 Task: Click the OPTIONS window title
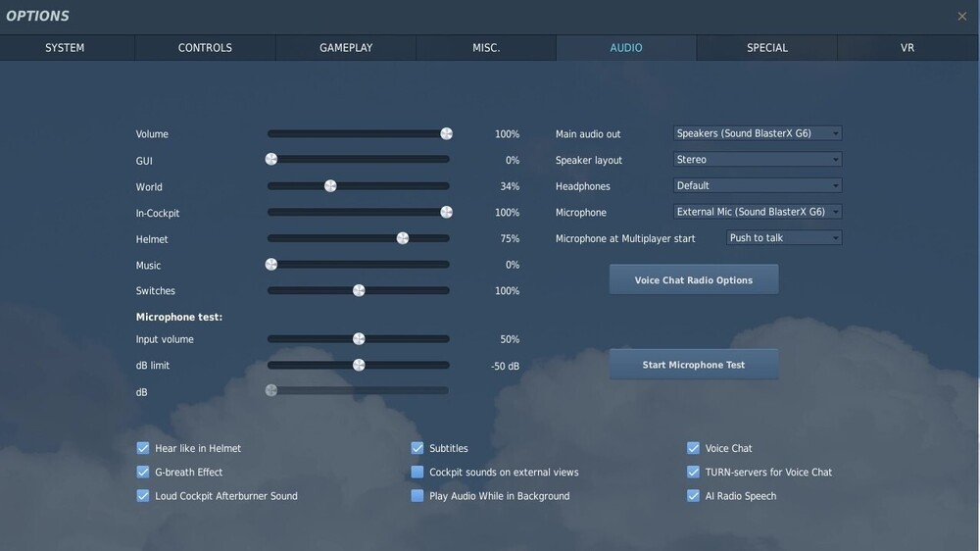coord(37,17)
